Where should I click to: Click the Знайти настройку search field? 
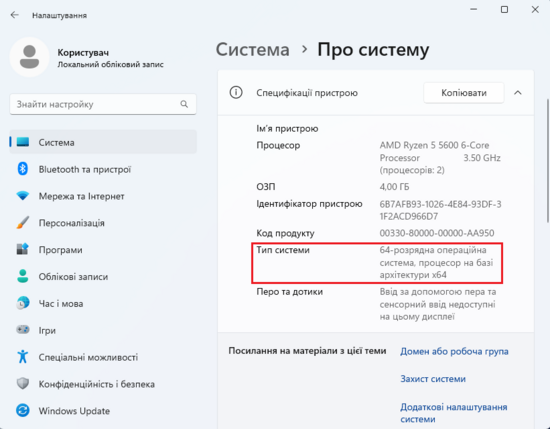click(x=103, y=104)
